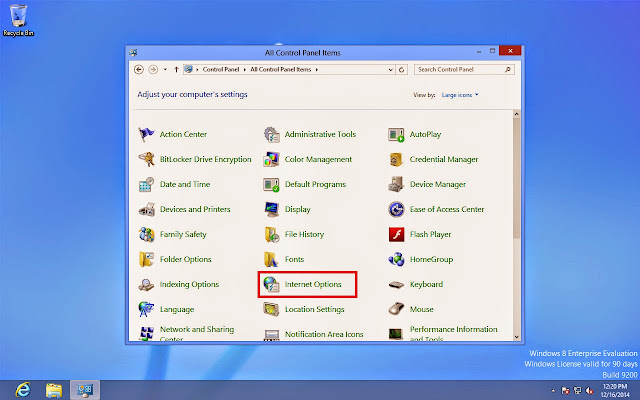This screenshot has width=640, height=400.
Task: Click the HomeGroup spheres icon
Action: 396,259
